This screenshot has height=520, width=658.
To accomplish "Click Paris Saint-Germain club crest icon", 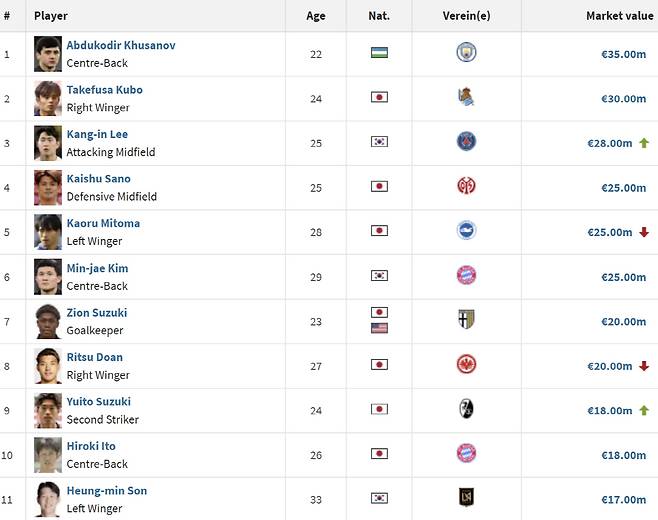I will (466, 142).
